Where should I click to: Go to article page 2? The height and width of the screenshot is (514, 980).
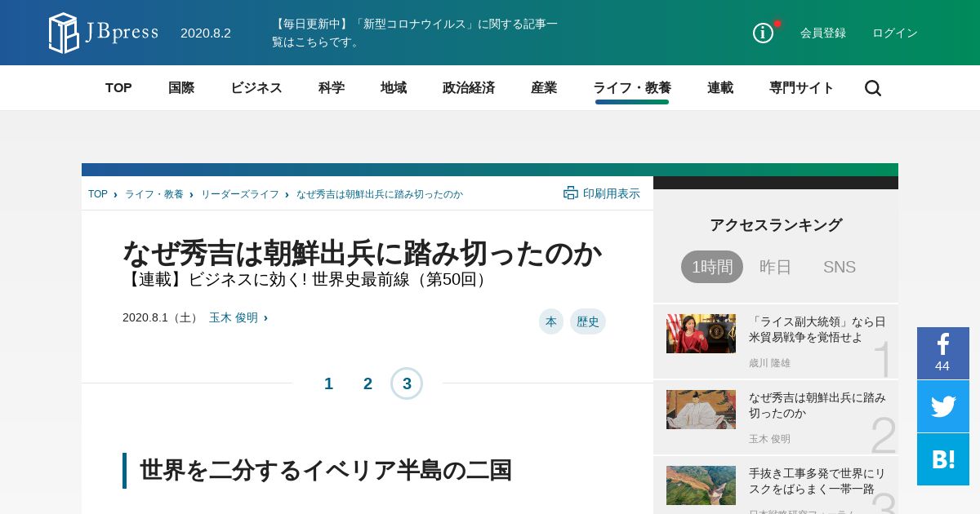pos(367,383)
